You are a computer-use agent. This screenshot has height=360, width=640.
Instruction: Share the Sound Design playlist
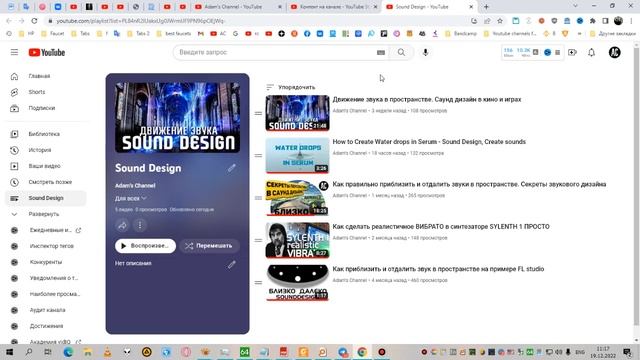122,225
